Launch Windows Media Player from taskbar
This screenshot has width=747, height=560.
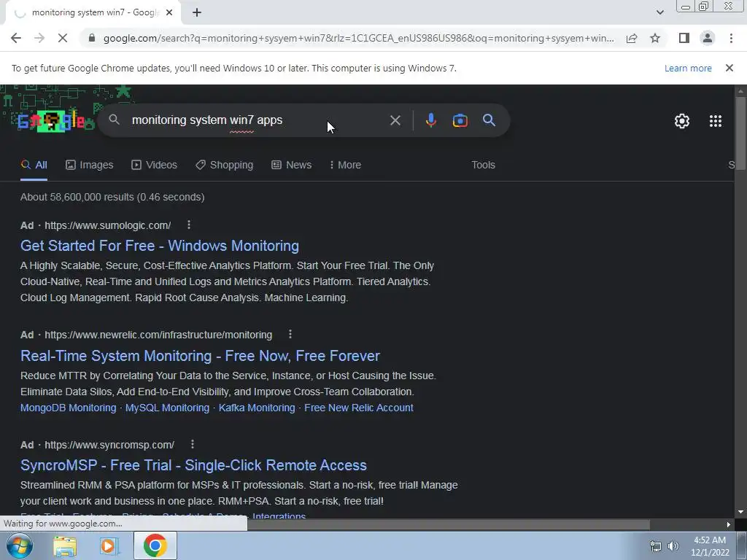point(109,546)
